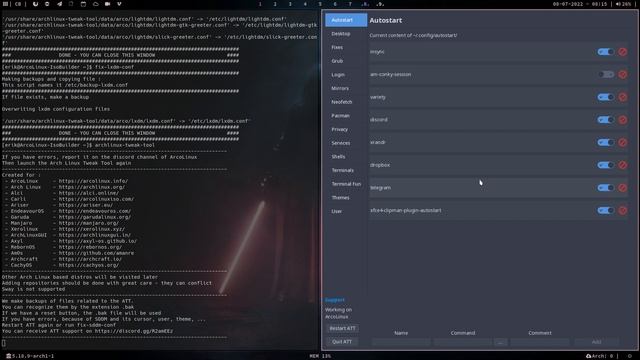
Task: Focus the Comment input field
Action: 540,342
